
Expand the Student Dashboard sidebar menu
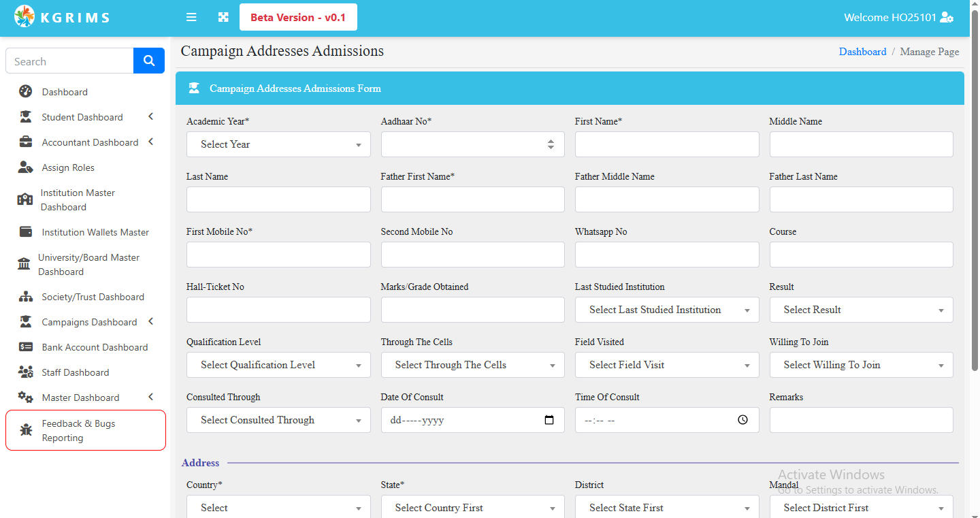point(150,117)
